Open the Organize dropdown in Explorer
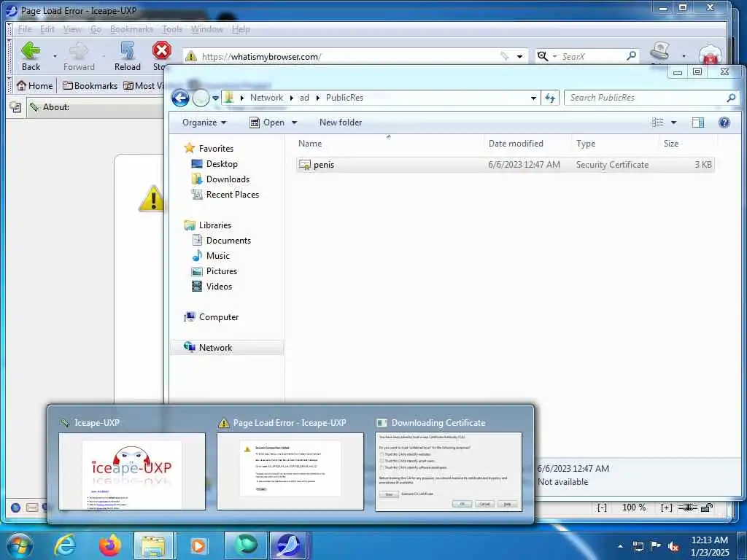 (x=204, y=122)
